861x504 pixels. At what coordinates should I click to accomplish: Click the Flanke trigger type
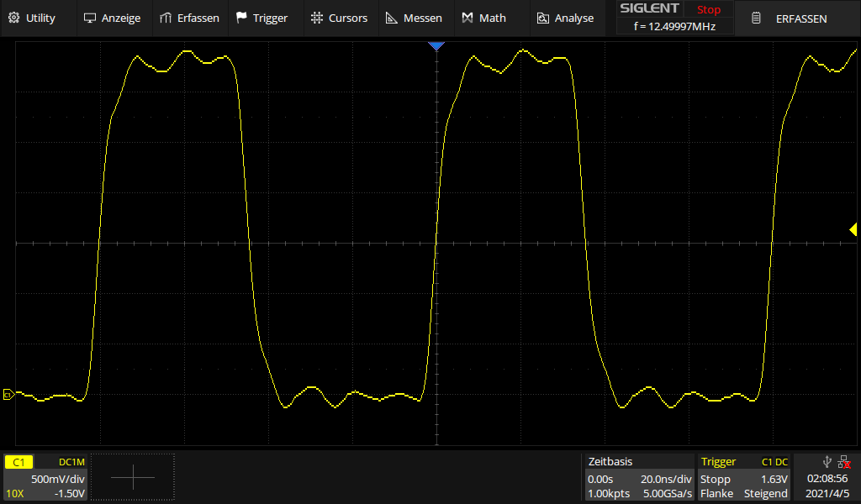[716, 494]
